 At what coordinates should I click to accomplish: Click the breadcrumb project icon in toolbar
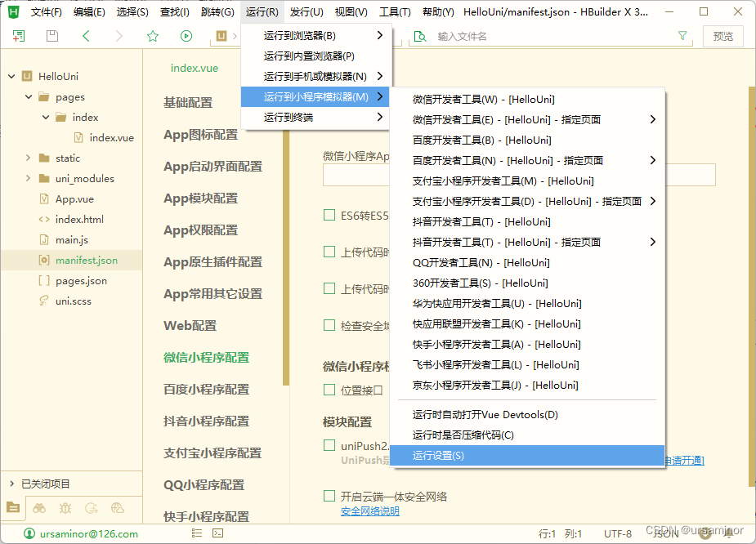[x=221, y=36]
